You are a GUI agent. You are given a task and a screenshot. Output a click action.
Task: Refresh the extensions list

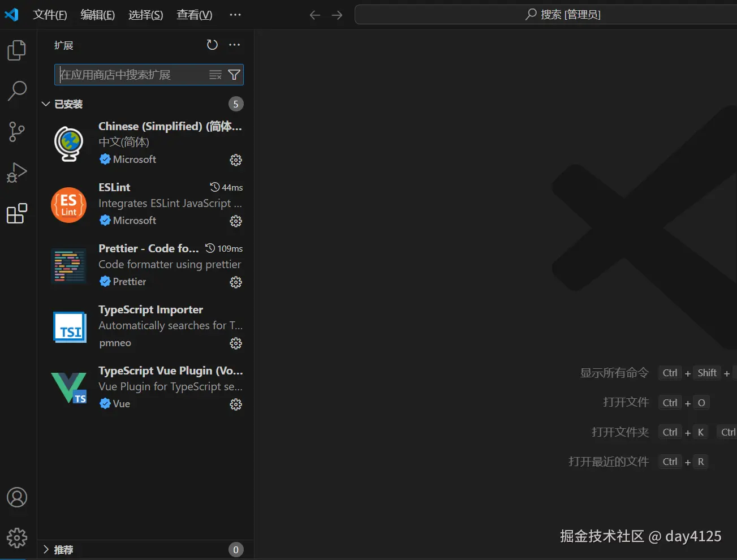pos(212,45)
